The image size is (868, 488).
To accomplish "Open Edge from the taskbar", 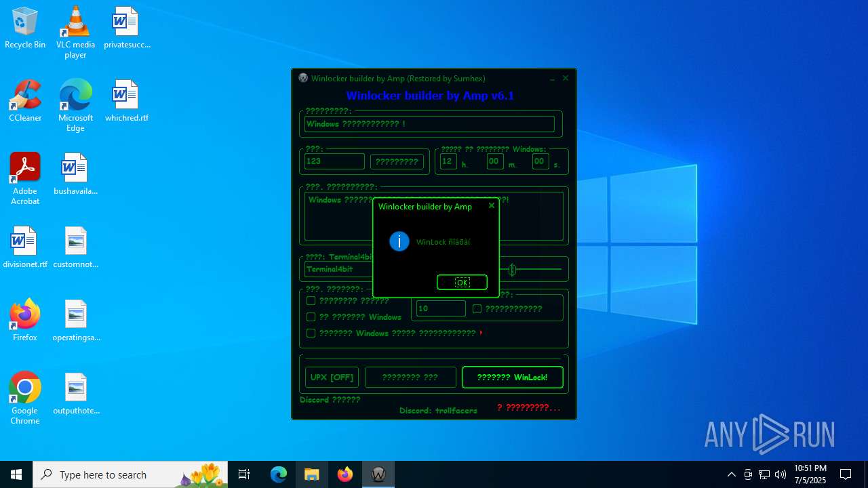I will 279,474.
